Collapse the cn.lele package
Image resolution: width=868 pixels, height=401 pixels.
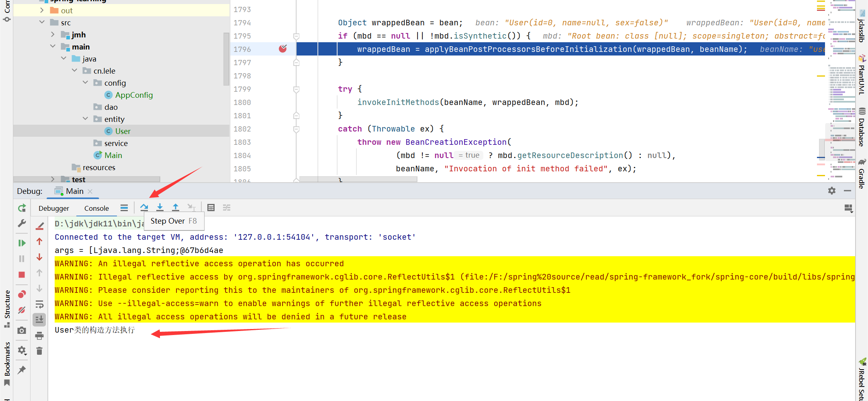(74, 70)
